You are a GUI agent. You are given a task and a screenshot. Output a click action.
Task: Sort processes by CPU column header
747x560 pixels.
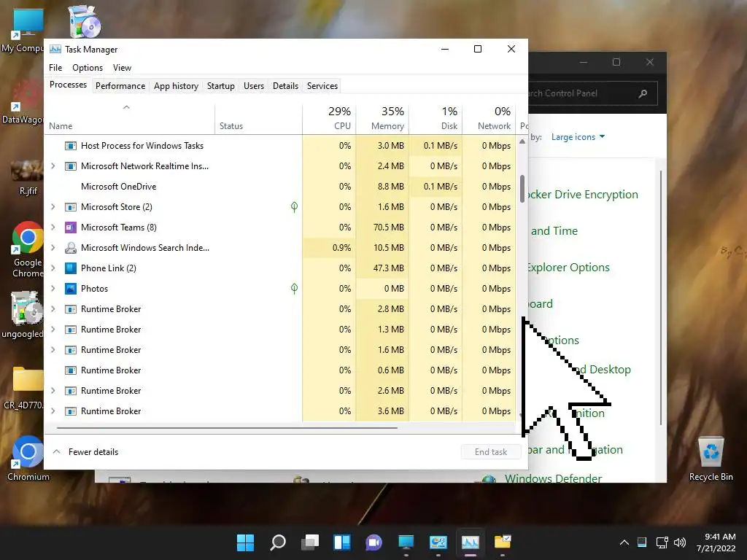tap(329, 118)
